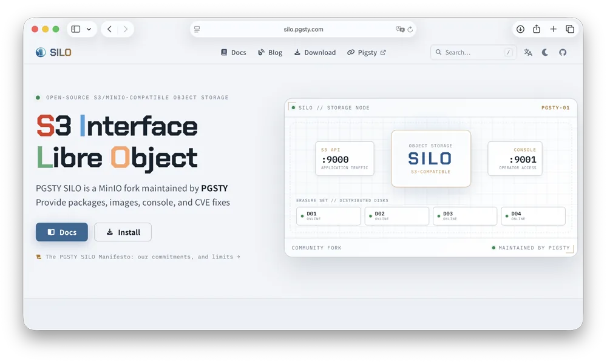Click the ERASURE SET // DISTRIBUTED DISKS label
The image size is (607, 364).
(x=342, y=200)
